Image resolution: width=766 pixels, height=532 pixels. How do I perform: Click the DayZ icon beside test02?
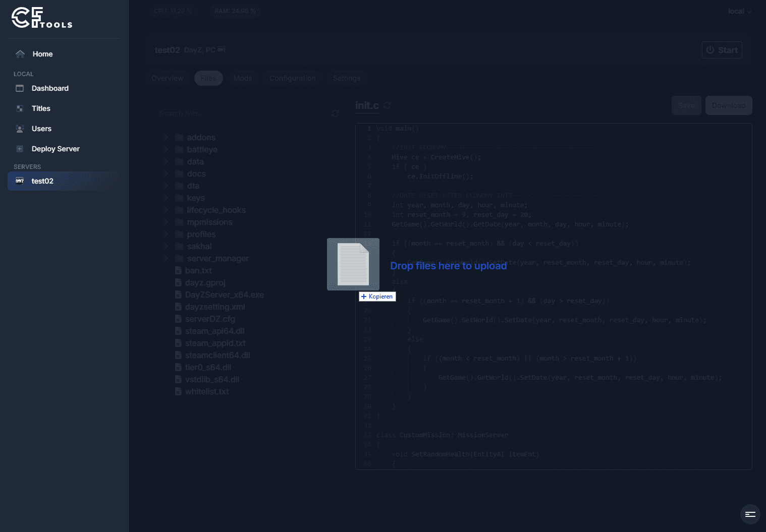click(x=20, y=181)
